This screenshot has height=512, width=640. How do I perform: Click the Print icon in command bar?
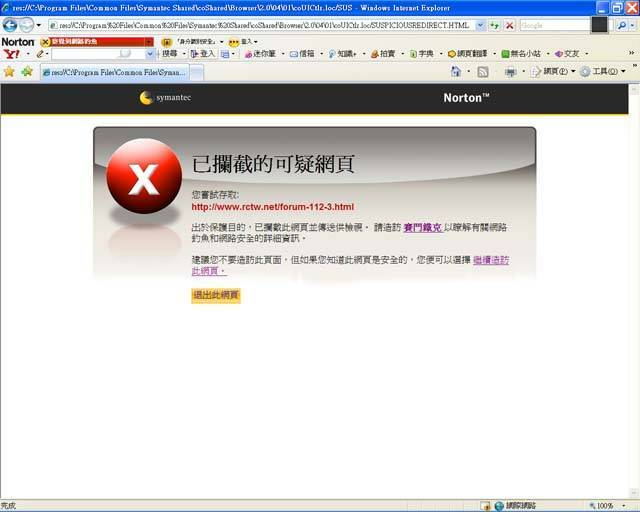click(x=510, y=72)
